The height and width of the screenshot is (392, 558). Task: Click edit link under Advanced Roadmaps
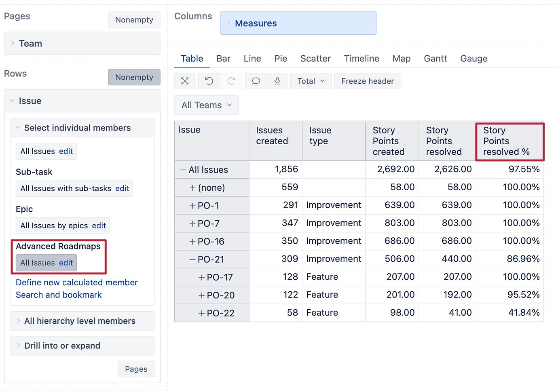[66, 263]
